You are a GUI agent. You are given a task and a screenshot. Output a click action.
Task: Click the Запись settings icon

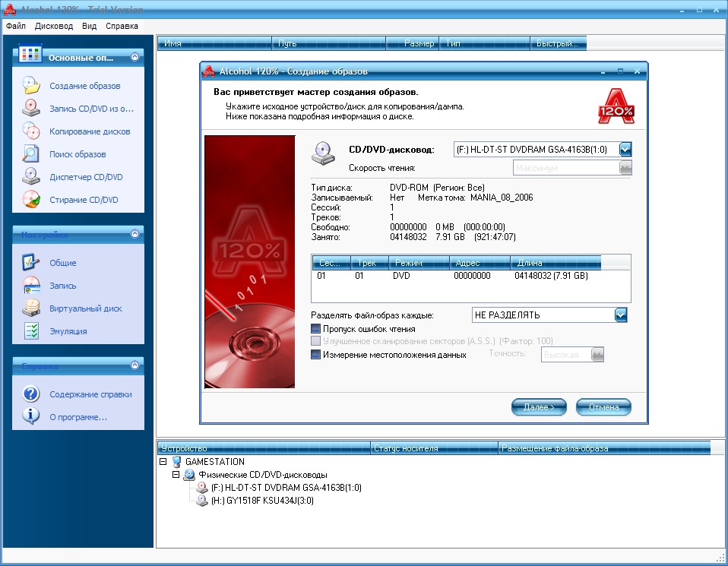(31, 285)
